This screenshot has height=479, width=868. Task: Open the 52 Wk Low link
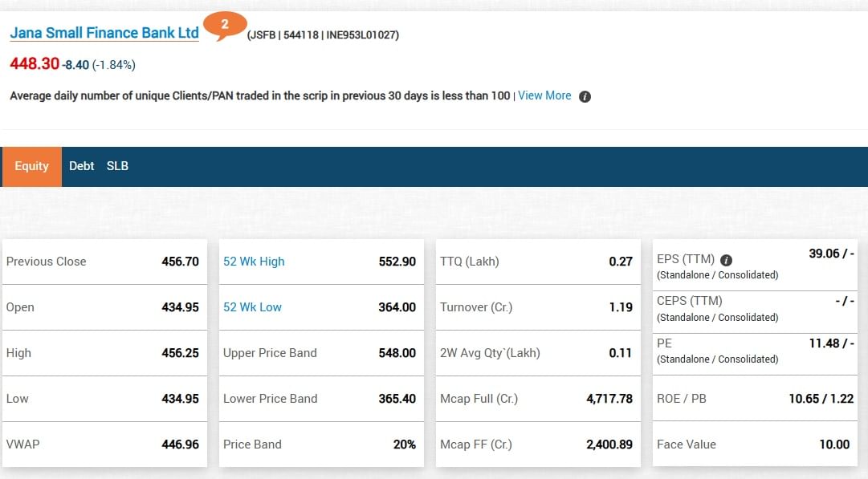coord(252,307)
